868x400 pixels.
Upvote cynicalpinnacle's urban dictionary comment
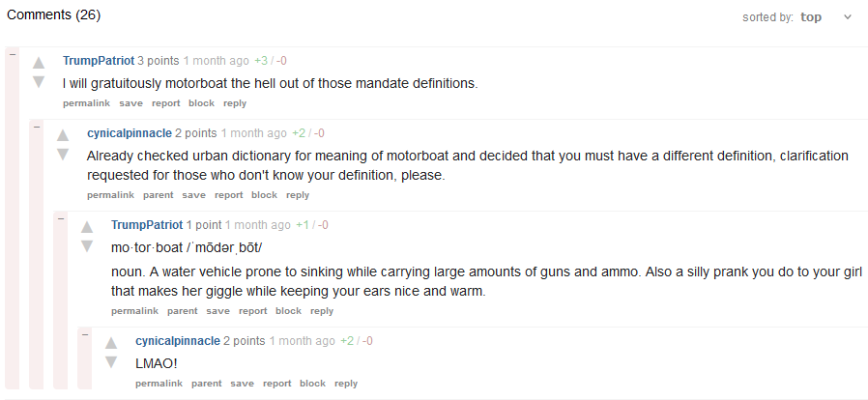63,135
